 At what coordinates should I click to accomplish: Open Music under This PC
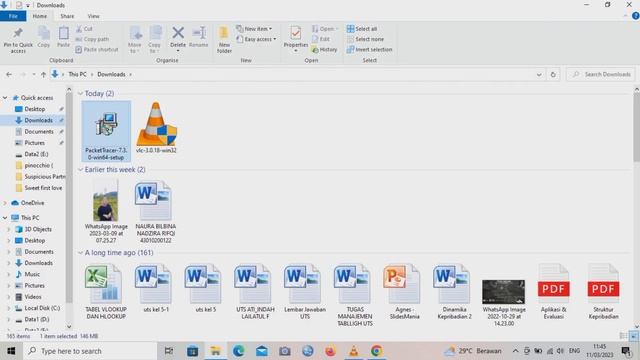click(x=32, y=274)
